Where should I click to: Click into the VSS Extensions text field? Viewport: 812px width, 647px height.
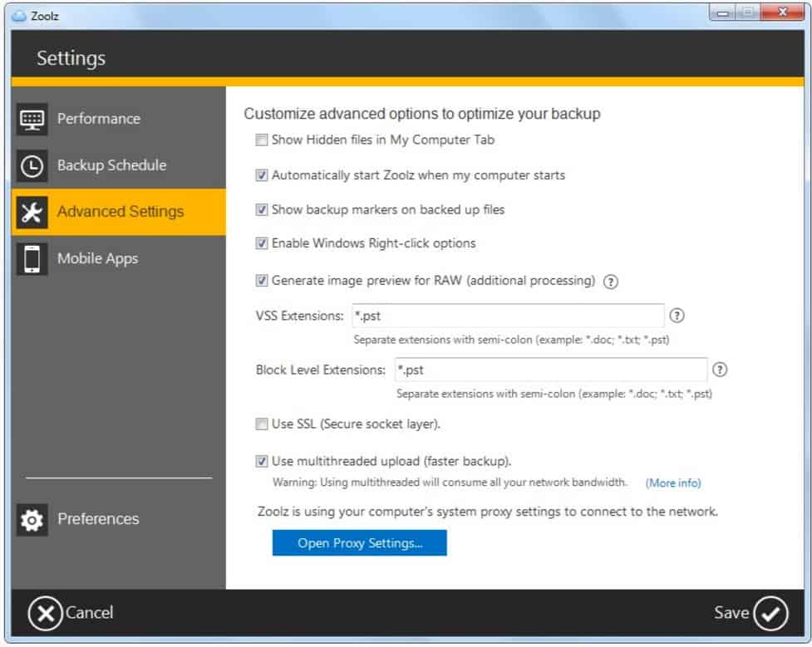508,316
